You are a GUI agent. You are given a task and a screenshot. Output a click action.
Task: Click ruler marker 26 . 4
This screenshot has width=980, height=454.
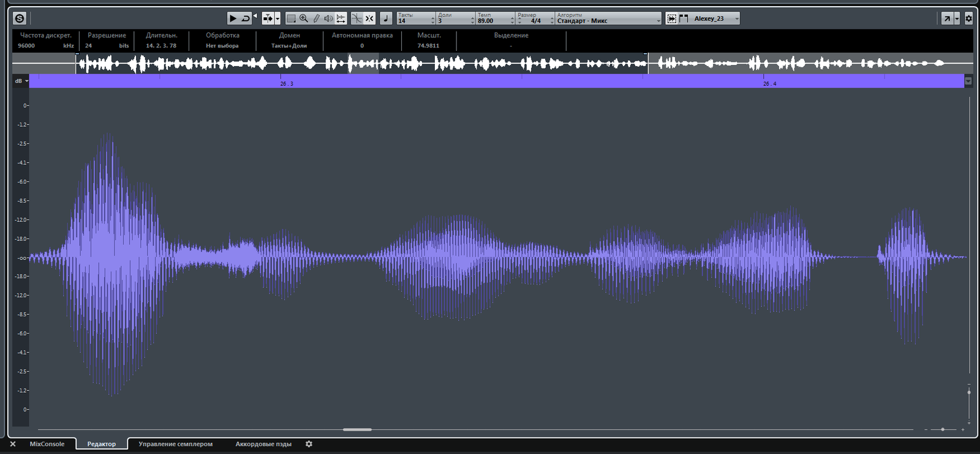click(769, 83)
